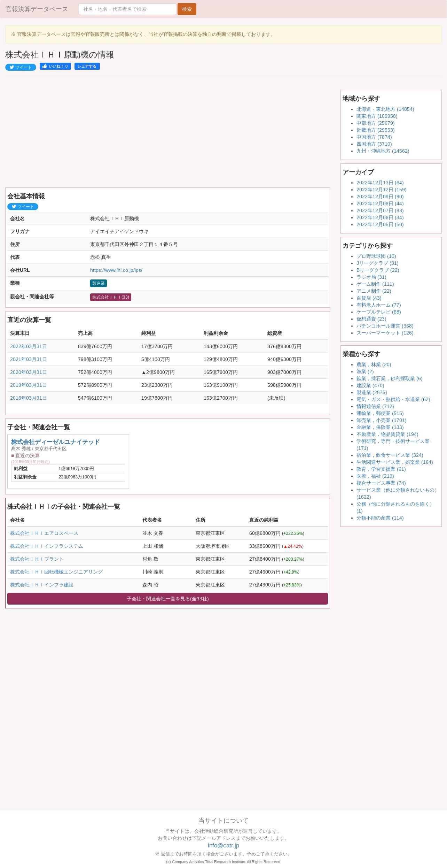Open Bリーグクラブ (22) category

click(378, 270)
